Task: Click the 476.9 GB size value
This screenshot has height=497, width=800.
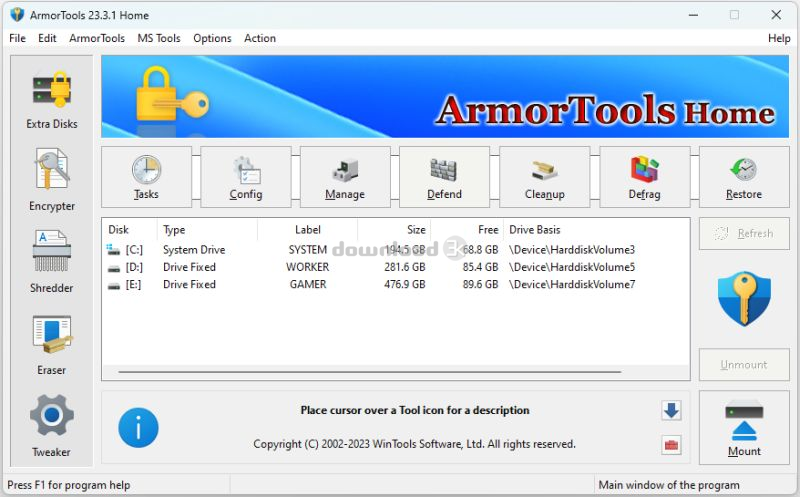Action: 405,284
